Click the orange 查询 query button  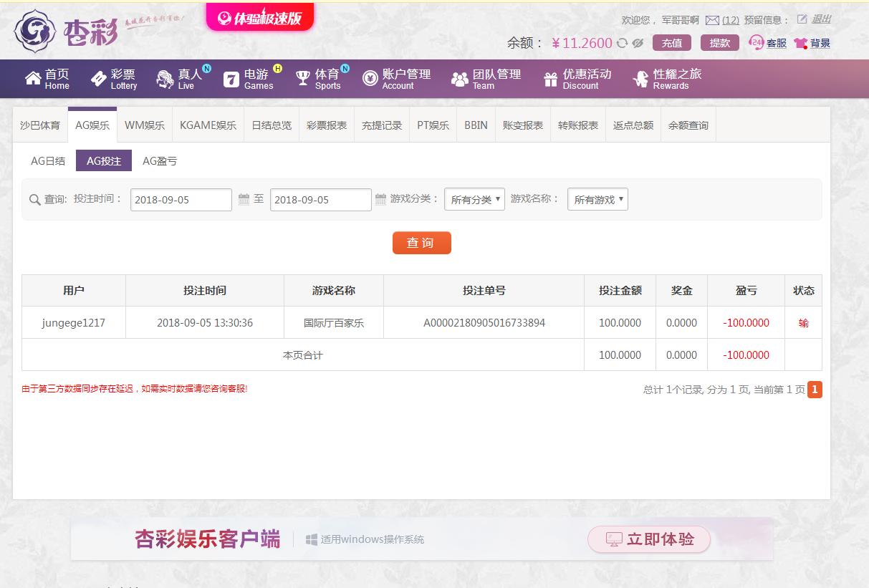421,242
